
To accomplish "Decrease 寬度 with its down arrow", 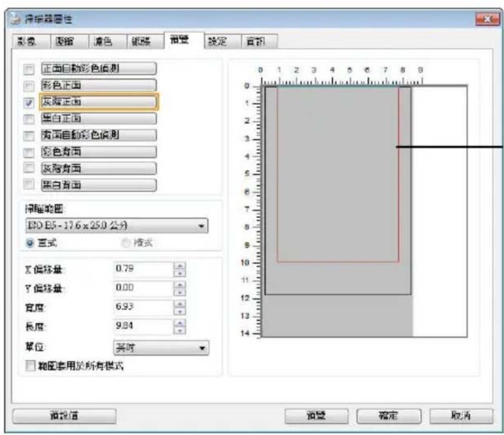I will tap(180, 311).
